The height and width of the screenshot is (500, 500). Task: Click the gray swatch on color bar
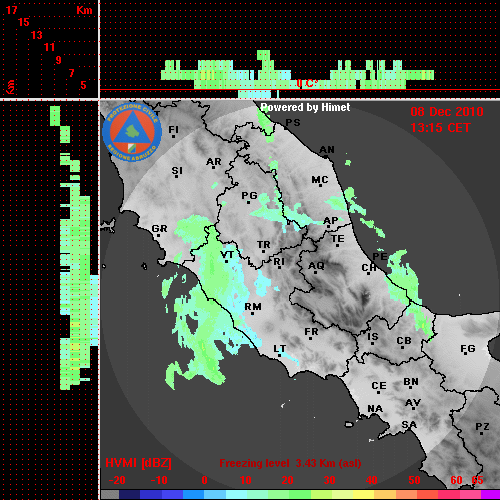[110, 494]
